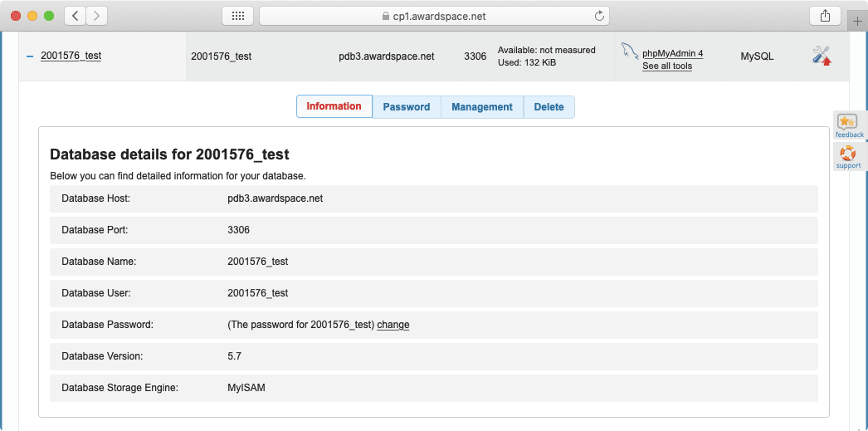Switch to the Management tab

pos(482,107)
